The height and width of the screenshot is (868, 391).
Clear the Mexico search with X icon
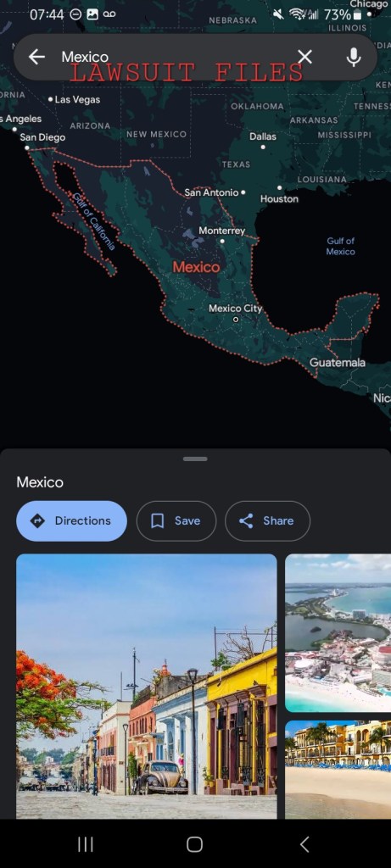pyautogui.click(x=304, y=57)
